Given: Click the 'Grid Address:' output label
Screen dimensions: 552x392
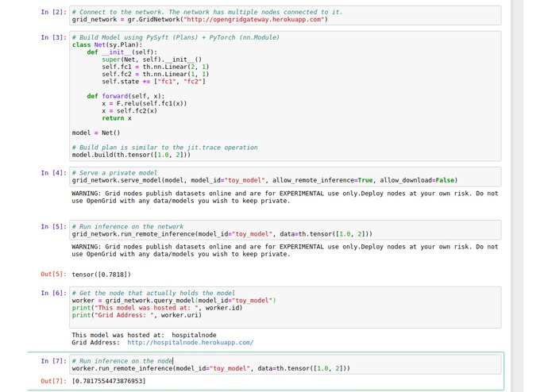Looking at the screenshot, I should [95, 343].
